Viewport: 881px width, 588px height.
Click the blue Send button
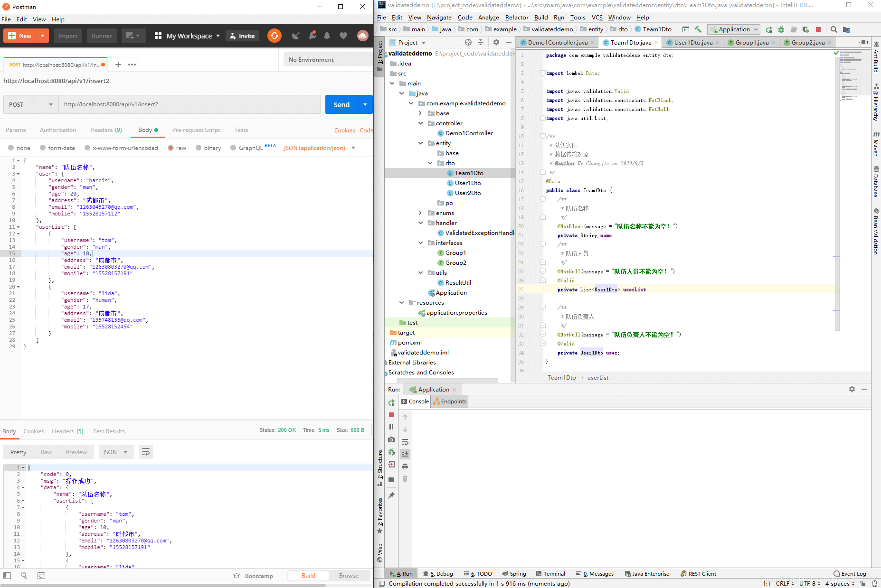(x=341, y=104)
